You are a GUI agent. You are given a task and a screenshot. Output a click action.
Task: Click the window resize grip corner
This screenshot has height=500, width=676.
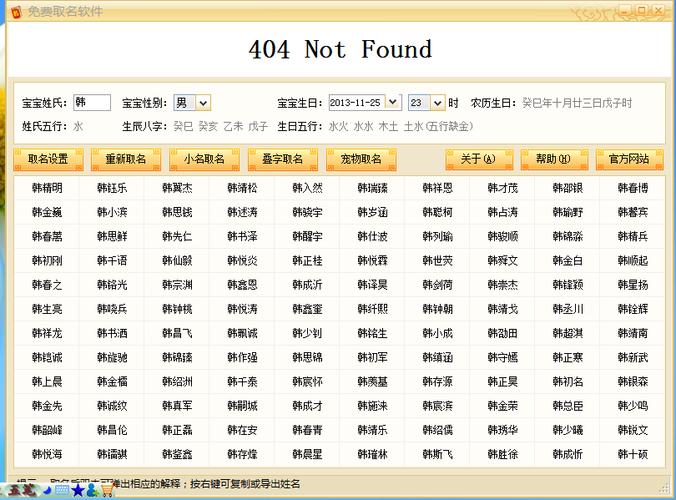click(664, 488)
